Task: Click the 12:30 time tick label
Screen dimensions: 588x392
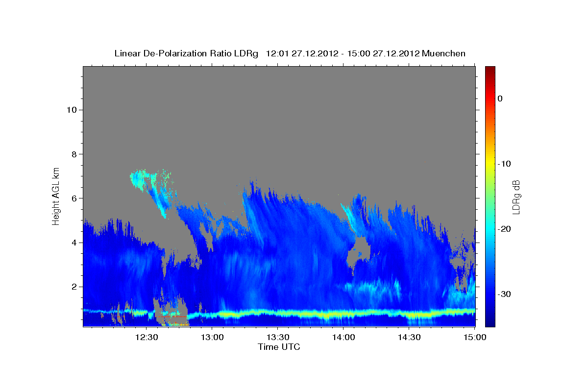Action: 146,338
